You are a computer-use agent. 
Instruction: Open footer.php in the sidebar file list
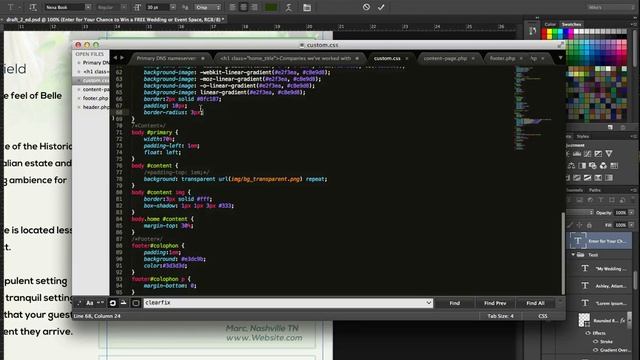pyautogui.click(x=95, y=98)
